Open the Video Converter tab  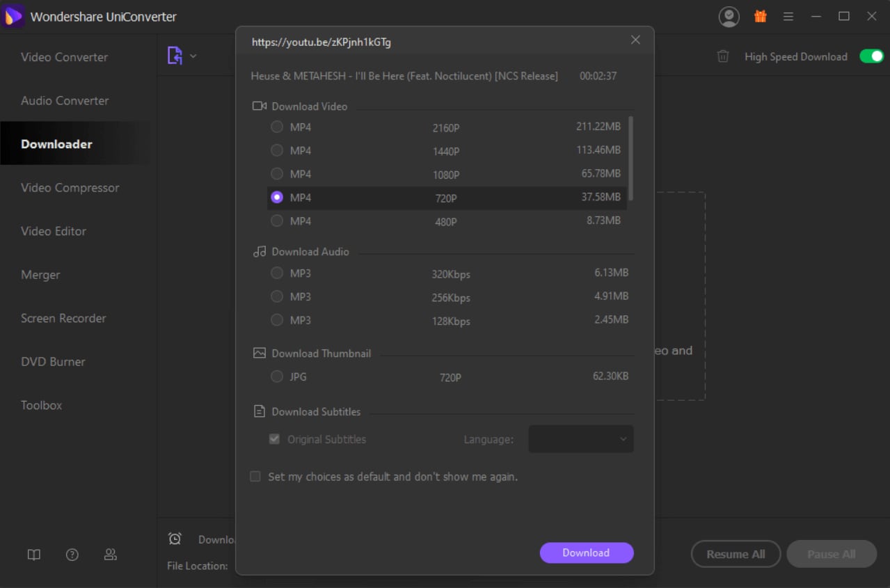[x=64, y=57]
